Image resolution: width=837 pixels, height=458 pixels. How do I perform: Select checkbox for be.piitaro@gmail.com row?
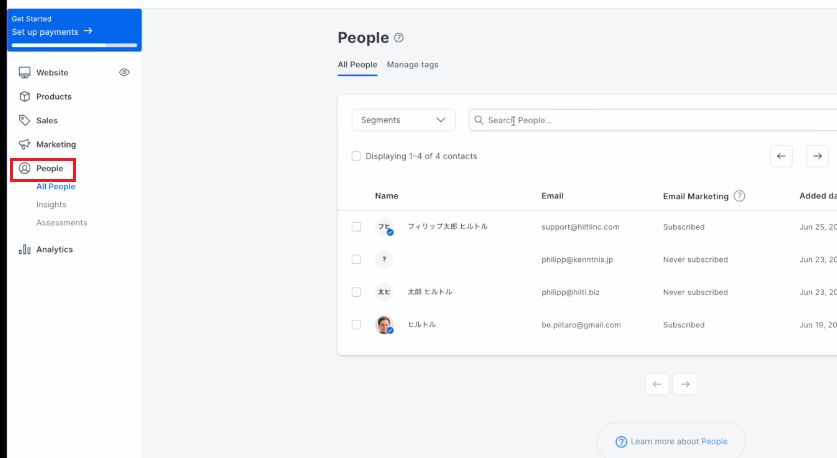pyautogui.click(x=356, y=325)
